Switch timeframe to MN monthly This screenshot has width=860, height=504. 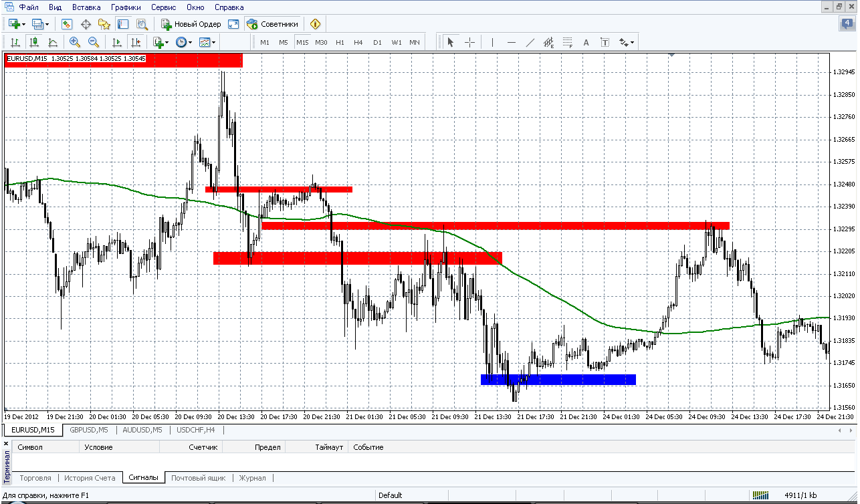[415, 42]
